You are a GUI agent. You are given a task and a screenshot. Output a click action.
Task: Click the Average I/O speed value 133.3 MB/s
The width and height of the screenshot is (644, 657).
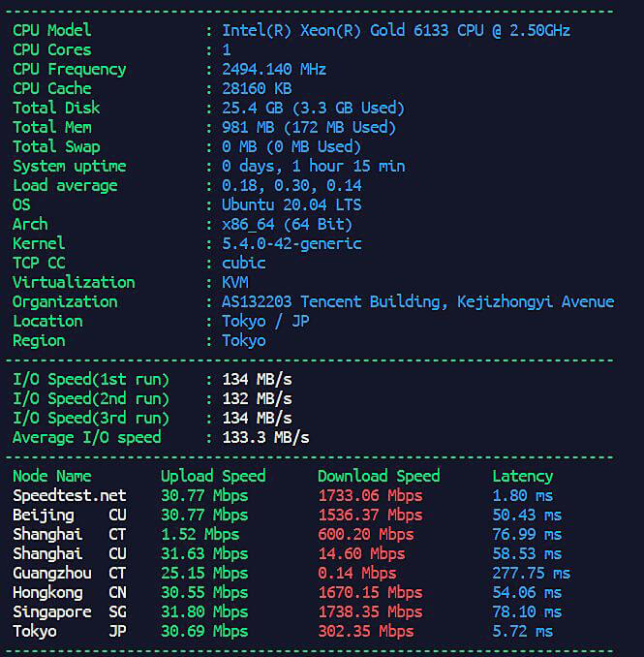265,437
